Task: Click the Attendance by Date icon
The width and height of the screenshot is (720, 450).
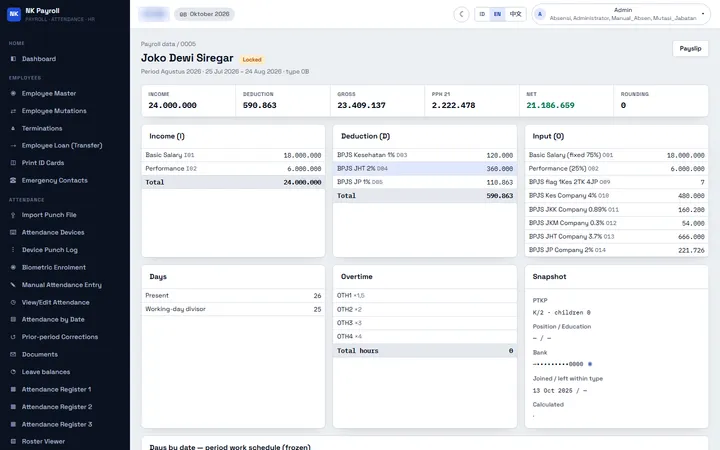Action: [x=13, y=319]
